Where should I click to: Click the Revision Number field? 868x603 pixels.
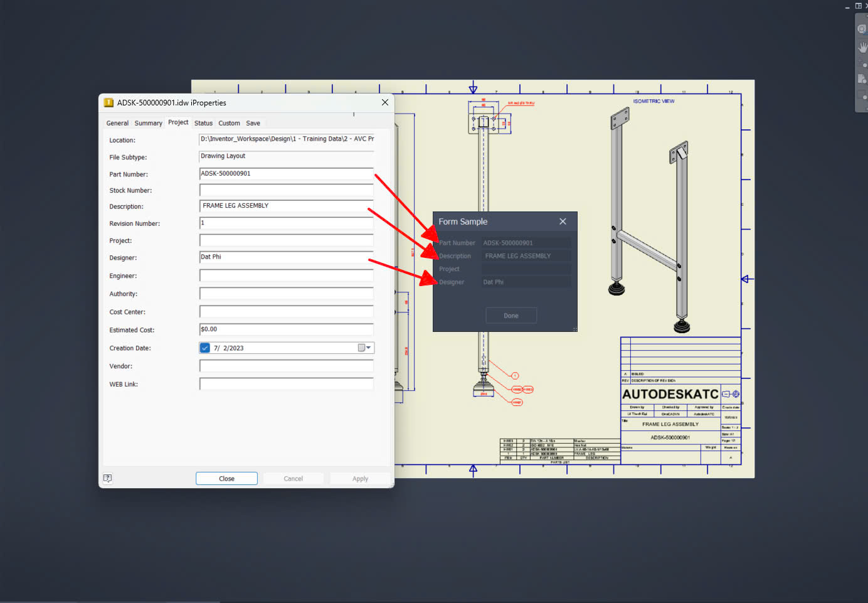click(287, 223)
